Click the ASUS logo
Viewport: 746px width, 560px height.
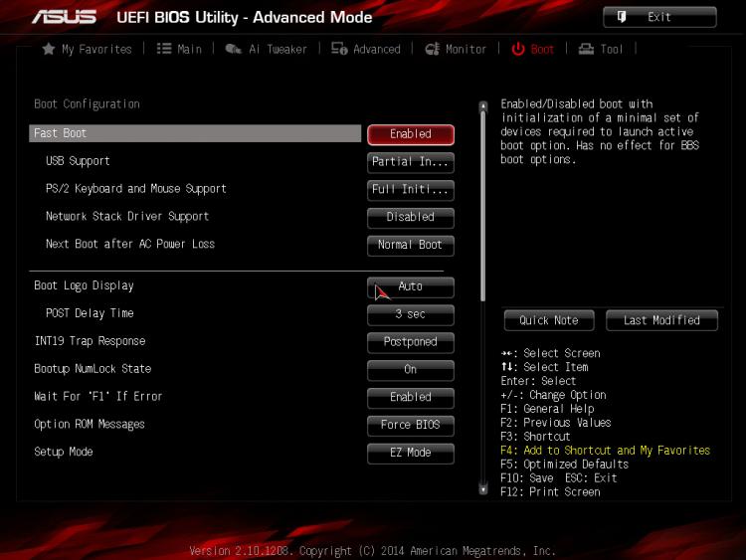(x=65, y=17)
